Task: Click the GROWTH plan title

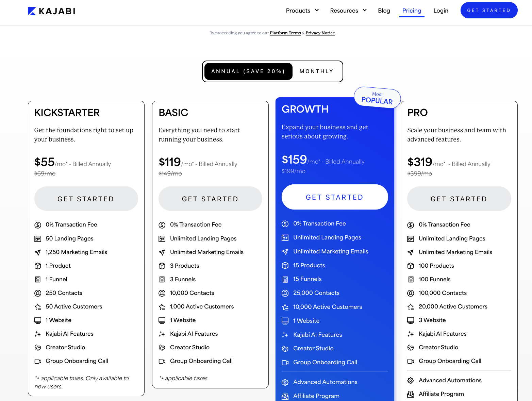Action: [305, 109]
